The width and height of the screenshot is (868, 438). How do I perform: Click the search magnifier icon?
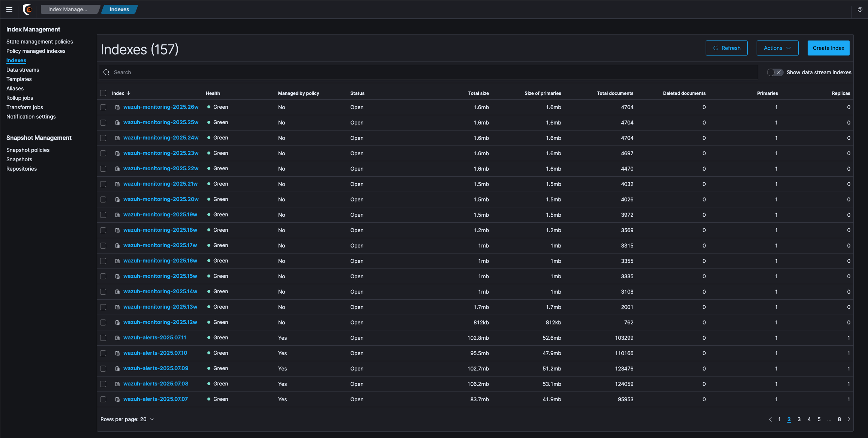pyautogui.click(x=106, y=72)
